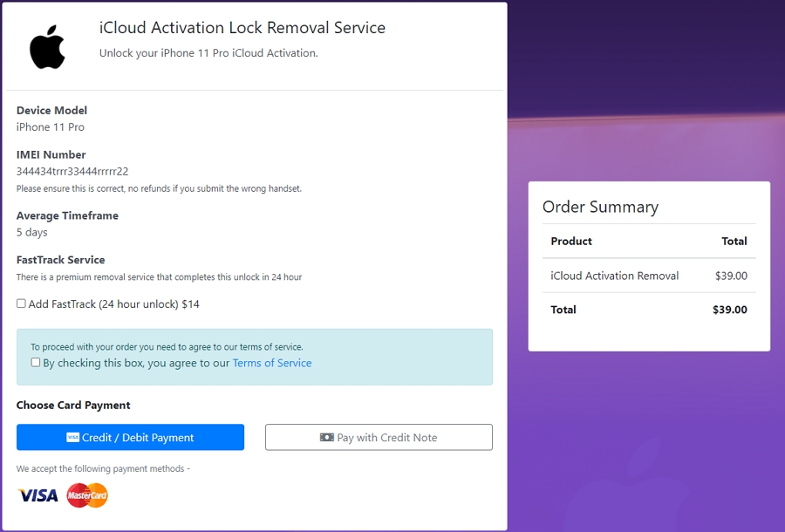Click the Order Summary heading
The height and width of the screenshot is (532, 785).
602,207
